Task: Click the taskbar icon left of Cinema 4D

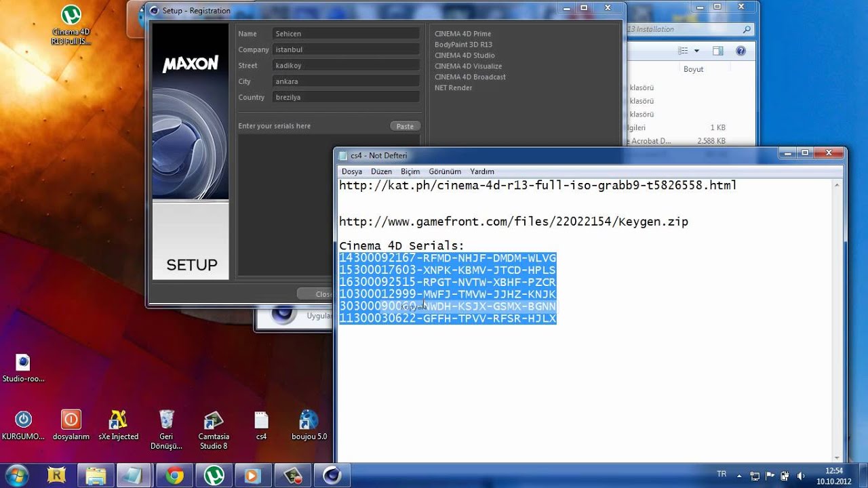Action: pos(292,476)
